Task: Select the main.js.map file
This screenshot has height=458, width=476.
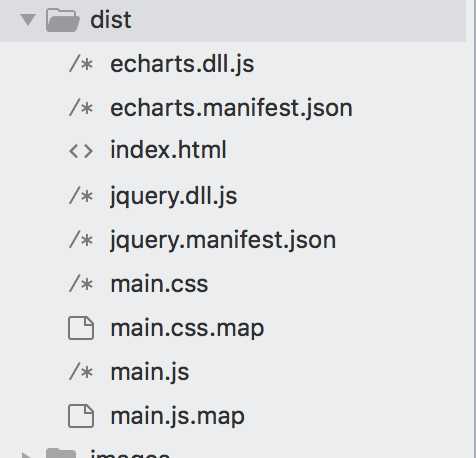Action: tap(178, 417)
